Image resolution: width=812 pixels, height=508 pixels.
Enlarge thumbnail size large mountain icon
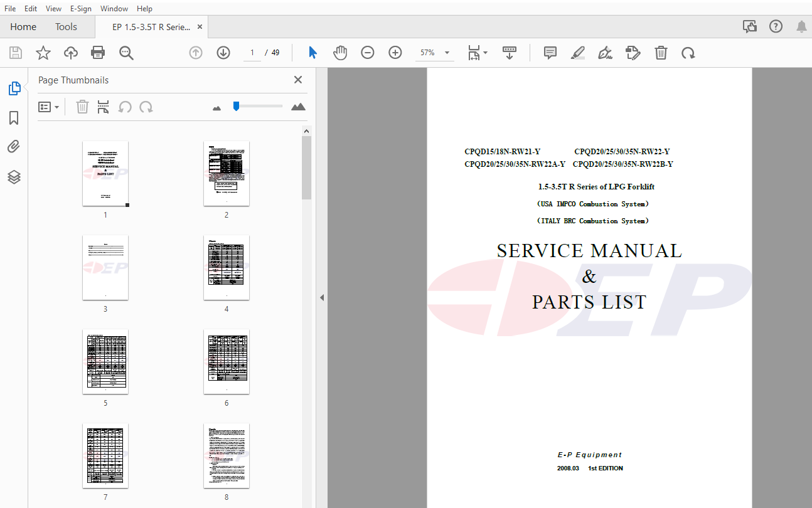299,107
